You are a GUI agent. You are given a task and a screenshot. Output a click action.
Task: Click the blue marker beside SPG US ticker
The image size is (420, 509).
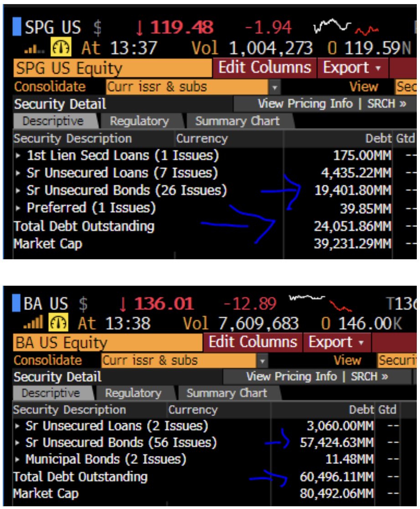[17, 26]
